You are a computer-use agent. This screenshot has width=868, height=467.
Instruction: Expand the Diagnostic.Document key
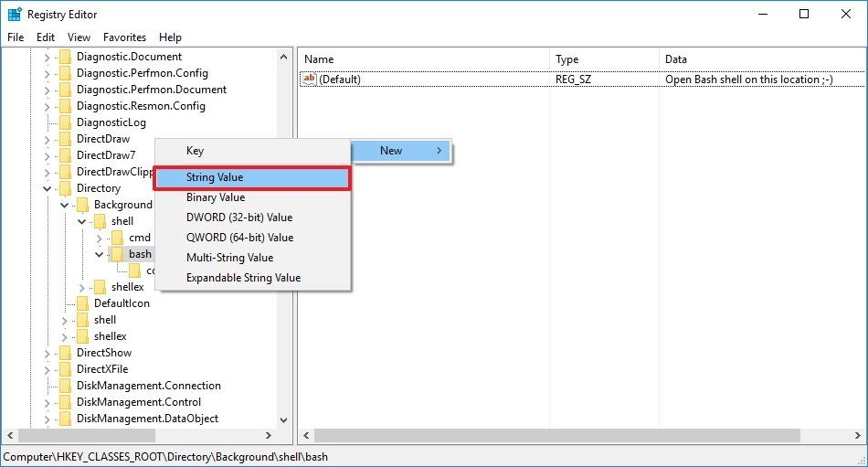point(47,57)
